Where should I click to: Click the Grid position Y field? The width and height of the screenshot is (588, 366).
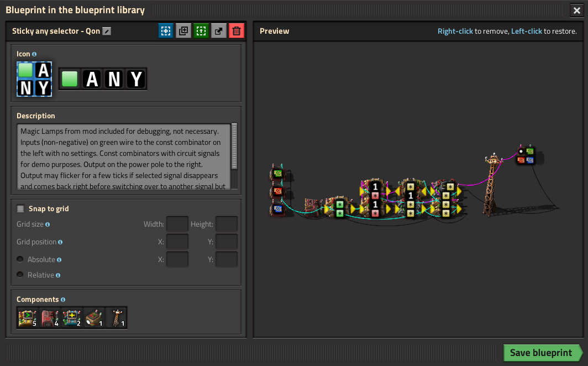[x=227, y=242]
